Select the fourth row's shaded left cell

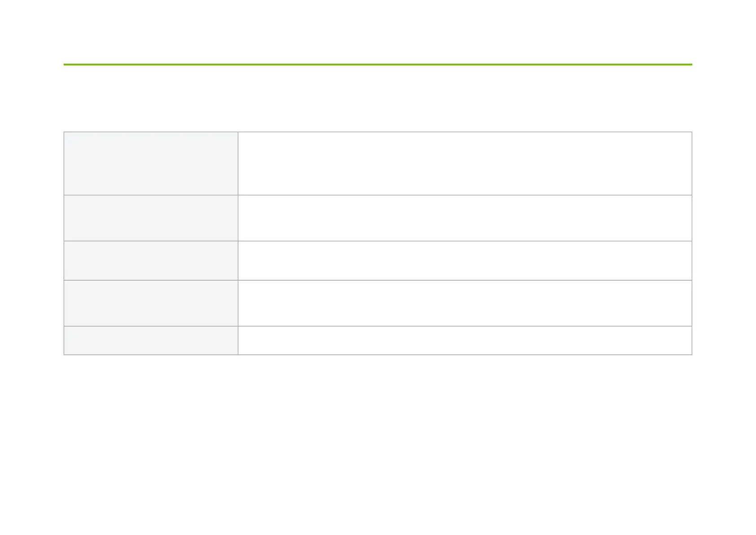pyautogui.click(x=151, y=303)
